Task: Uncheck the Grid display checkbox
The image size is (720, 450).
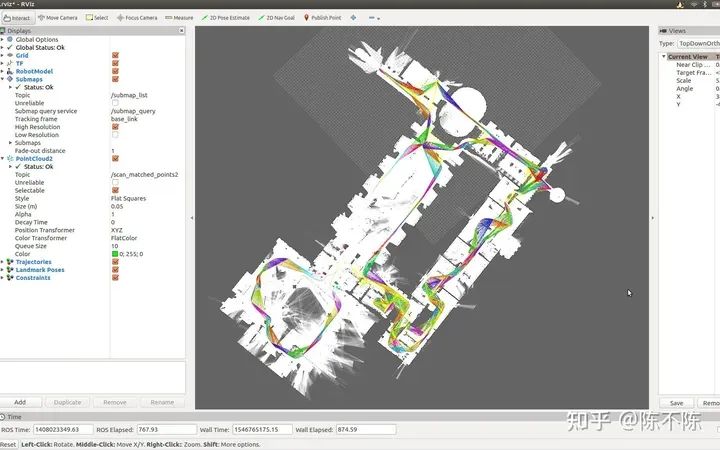Action: (115, 56)
